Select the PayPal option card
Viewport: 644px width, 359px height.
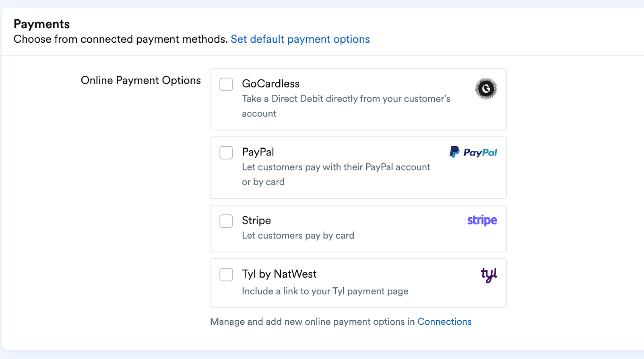click(358, 168)
